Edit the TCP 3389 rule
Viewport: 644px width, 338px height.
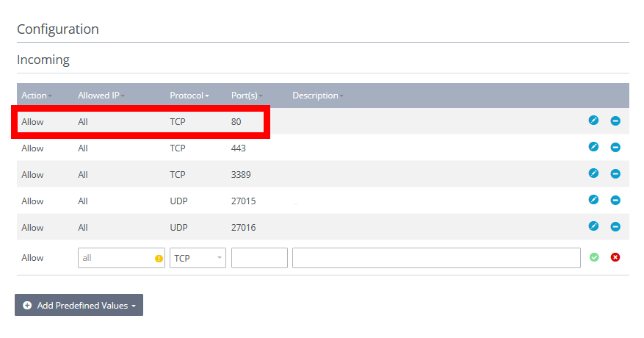(593, 173)
